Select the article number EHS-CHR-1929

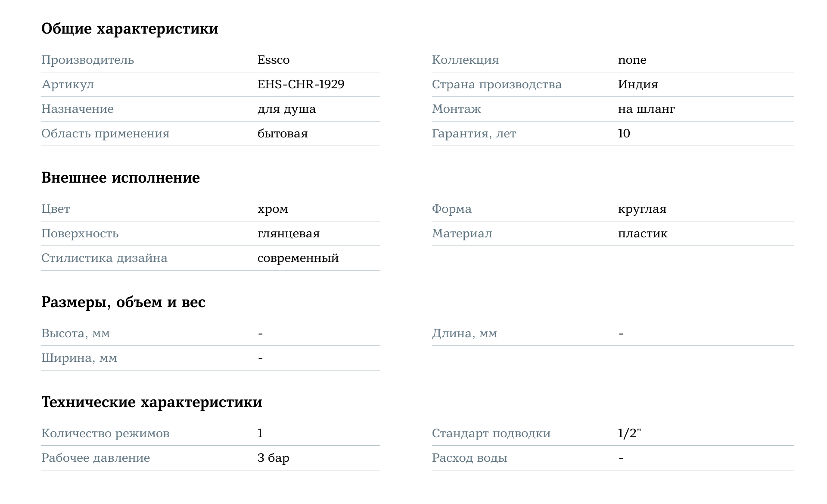click(x=301, y=84)
